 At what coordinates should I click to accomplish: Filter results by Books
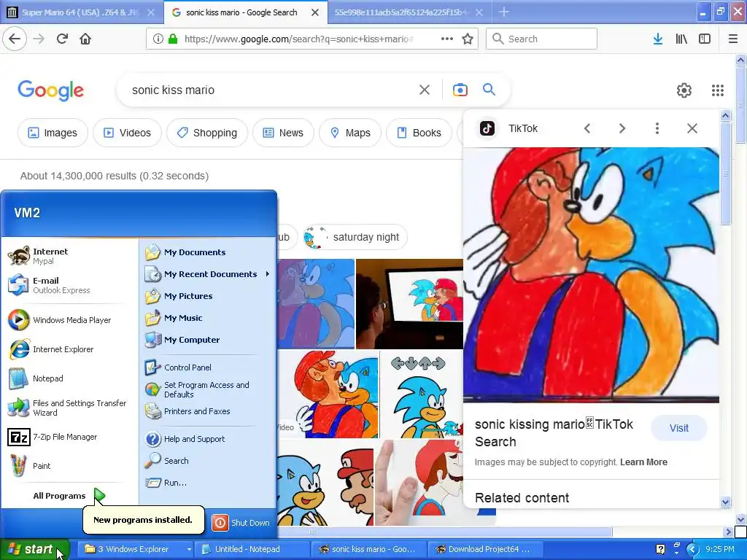pyautogui.click(x=419, y=133)
